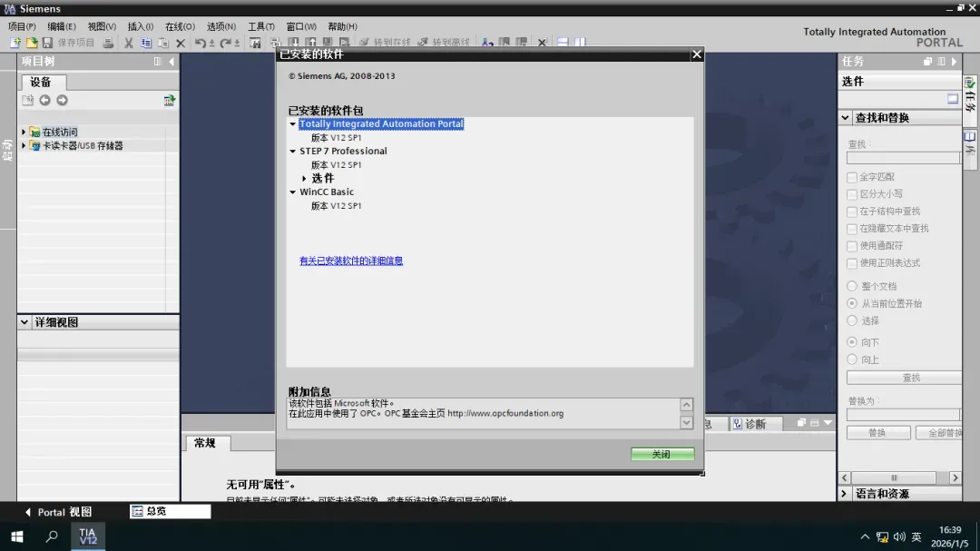
Task: Click the Cut scissors icon
Action: [128, 43]
